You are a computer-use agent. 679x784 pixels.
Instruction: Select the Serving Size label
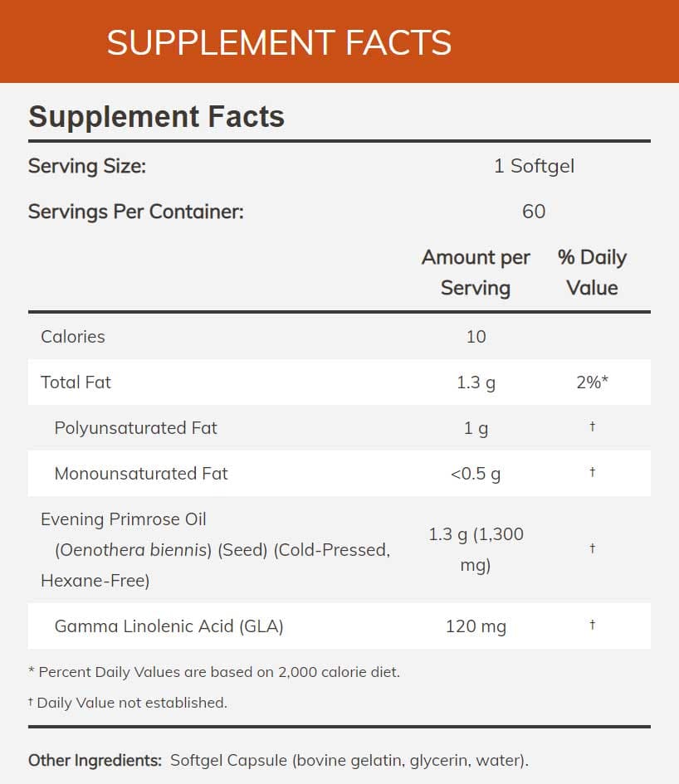point(87,166)
